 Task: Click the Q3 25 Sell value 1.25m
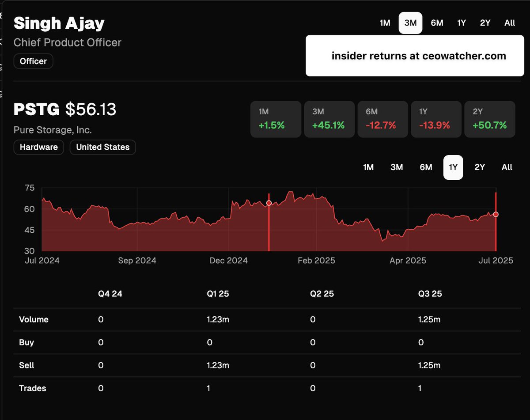tap(429, 365)
